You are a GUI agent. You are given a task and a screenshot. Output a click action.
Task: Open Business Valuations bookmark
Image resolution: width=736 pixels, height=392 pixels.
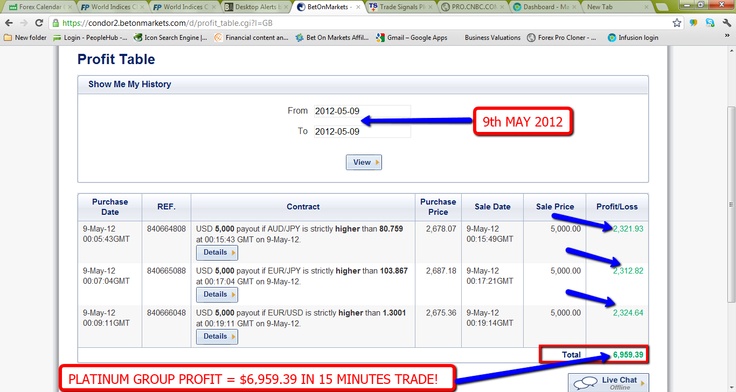click(492, 38)
